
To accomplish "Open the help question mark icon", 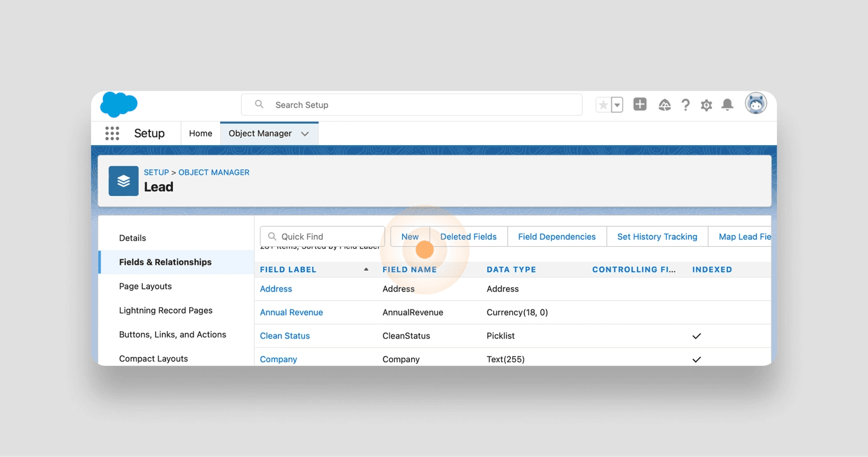I will [685, 105].
